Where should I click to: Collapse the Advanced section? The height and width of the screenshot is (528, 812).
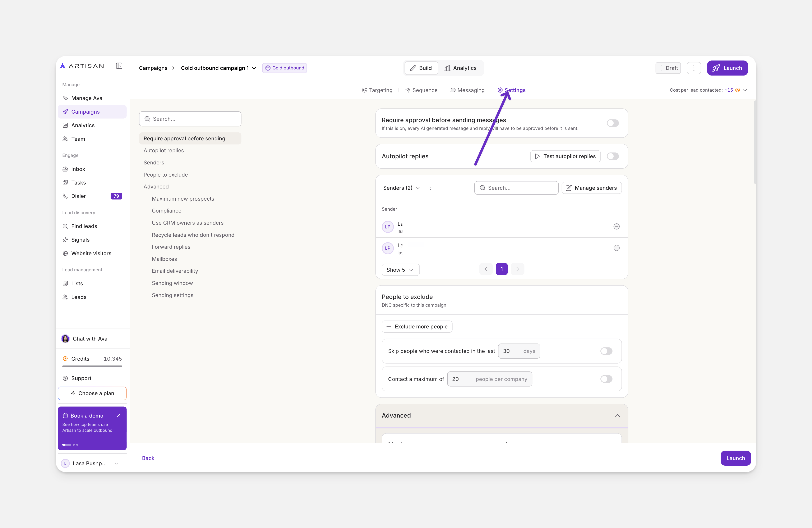(617, 416)
